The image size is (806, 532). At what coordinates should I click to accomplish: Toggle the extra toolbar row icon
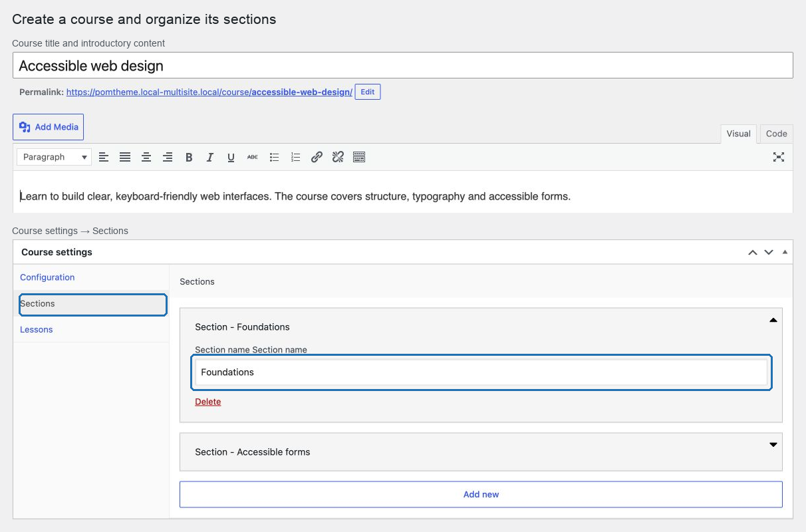(x=359, y=157)
